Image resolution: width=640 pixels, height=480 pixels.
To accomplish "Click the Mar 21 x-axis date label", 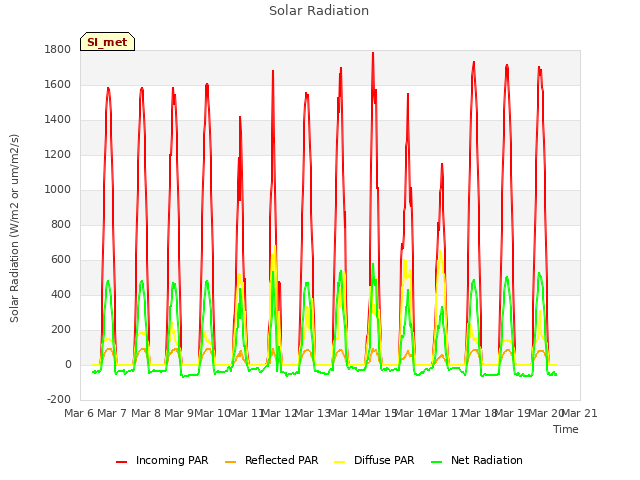I will 580,413.
